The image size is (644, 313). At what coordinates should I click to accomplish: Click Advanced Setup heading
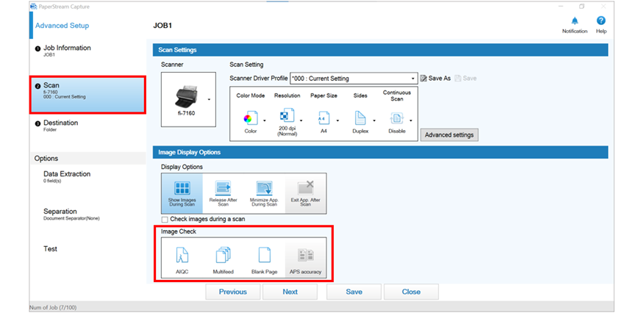pyautogui.click(x=62, y=26)
